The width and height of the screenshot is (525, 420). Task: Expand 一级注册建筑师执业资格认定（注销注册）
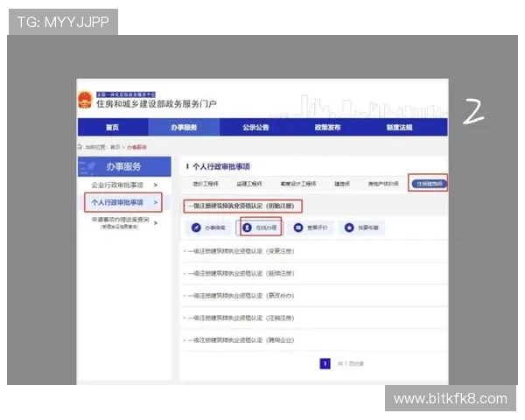coord(241,318)
